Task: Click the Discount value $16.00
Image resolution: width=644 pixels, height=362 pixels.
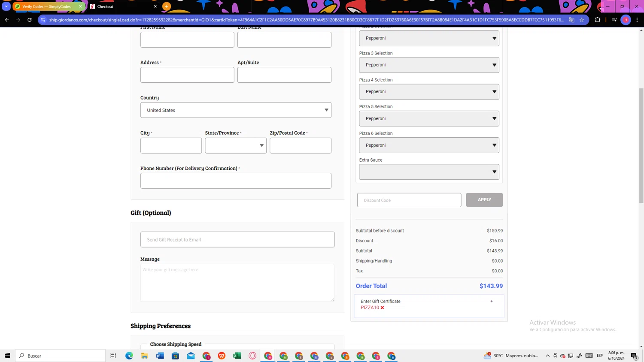Action: click(496, 241)
